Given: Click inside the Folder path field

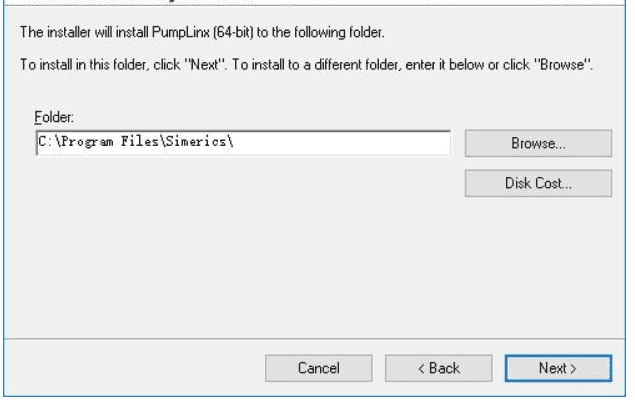Looking at the screenshot, I should (243, 143).
